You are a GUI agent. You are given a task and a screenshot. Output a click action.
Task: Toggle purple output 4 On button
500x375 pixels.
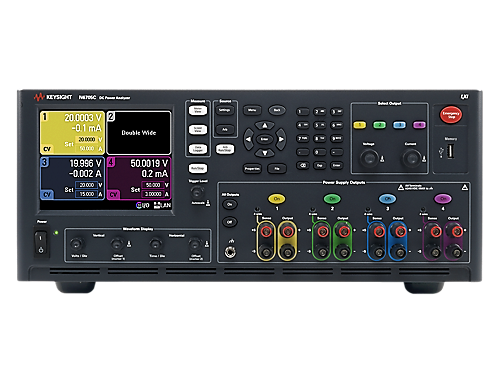click(443, 199)
